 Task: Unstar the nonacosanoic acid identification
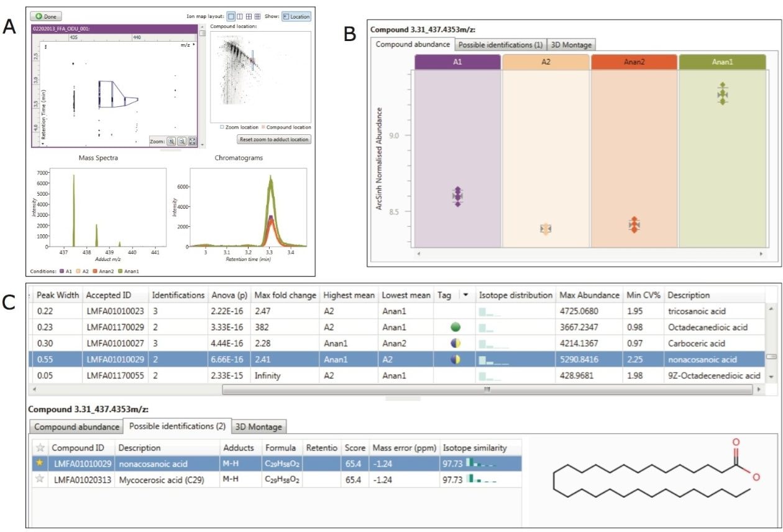[40, 464]
